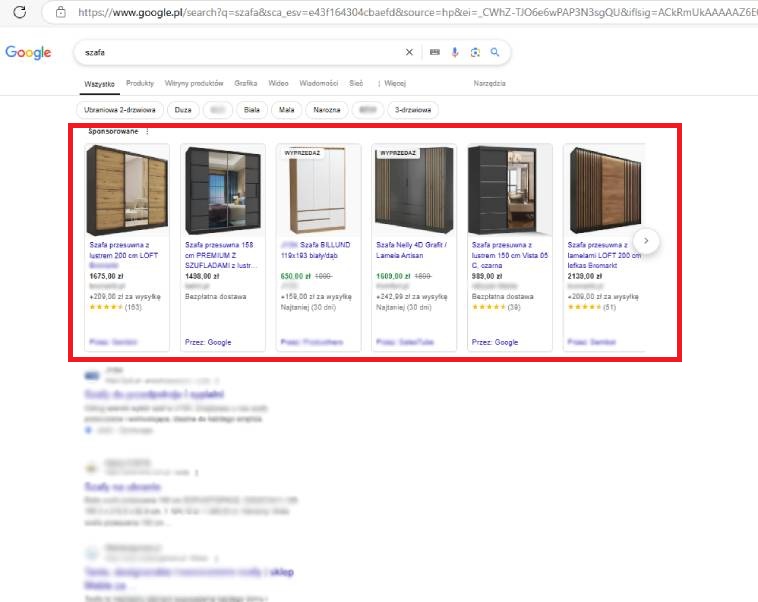Viewport: 758px width, 602px height.
Task: Open the Narzędzia search tools
Action: coord(489,83)
